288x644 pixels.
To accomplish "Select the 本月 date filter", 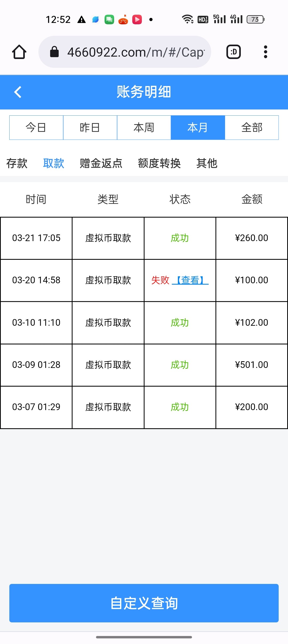I will (x=198, y=128).
